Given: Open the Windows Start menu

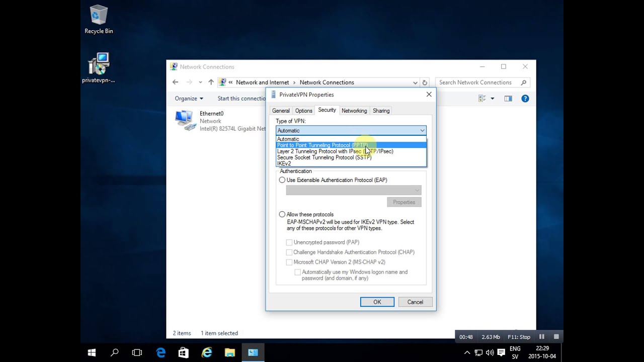Looking at the screenshot, I should [92, 352].
